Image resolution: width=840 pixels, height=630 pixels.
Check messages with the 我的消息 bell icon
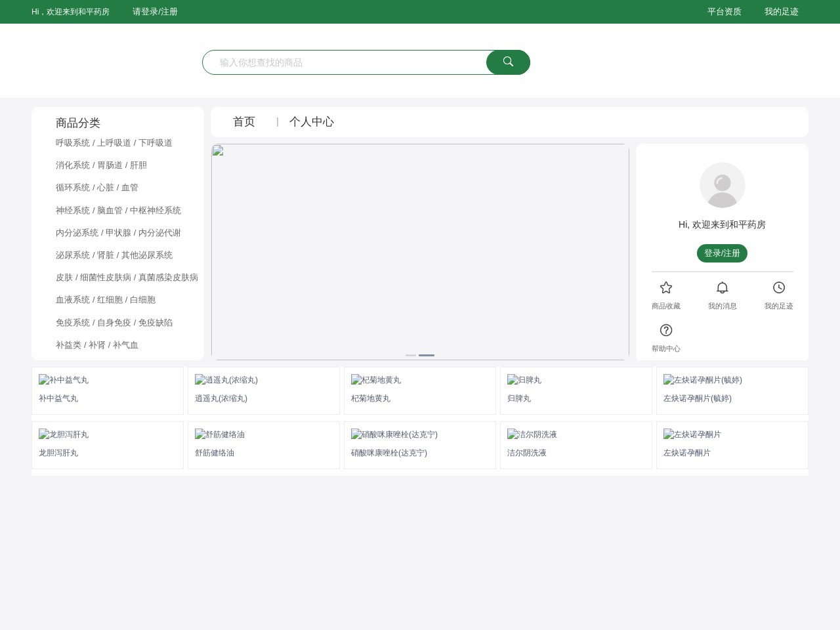click(x=722, y=287)
